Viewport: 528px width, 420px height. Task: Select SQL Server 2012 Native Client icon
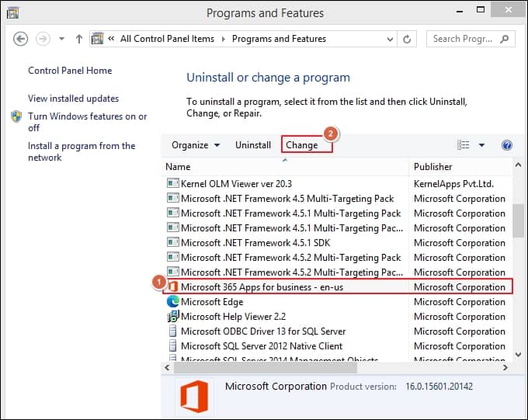tap(172, 346)
